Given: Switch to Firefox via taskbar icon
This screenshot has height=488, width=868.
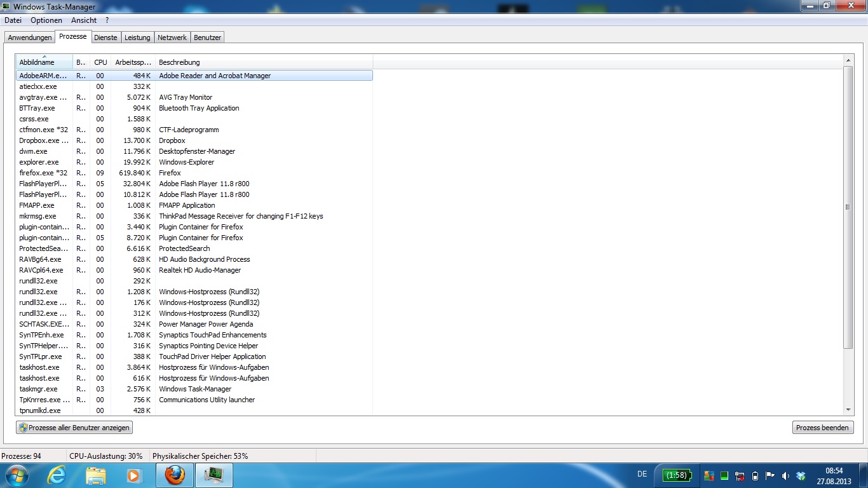Looking at the screenshot, I should (175, 475).
